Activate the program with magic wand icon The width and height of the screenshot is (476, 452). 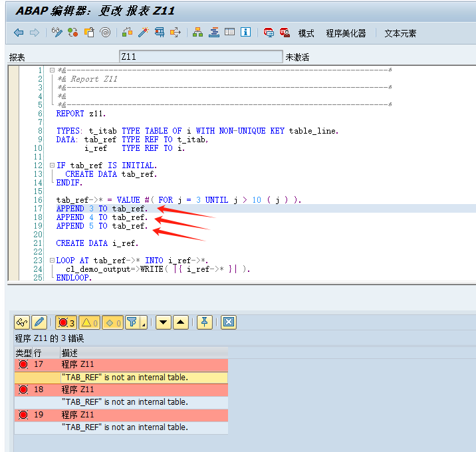[x=144, y=32]
